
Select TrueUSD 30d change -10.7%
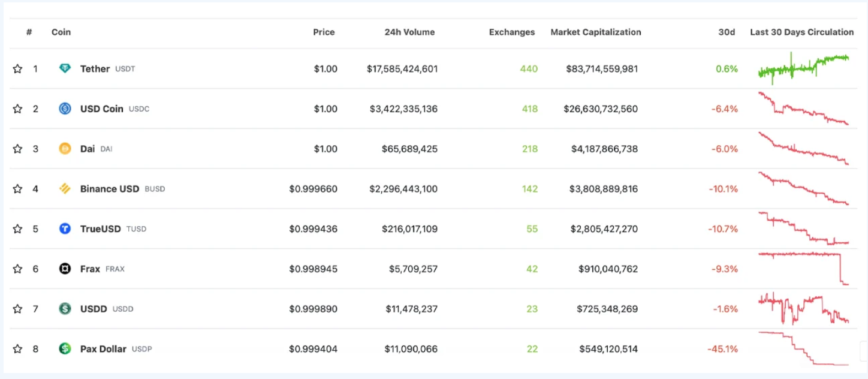(723, 229)
